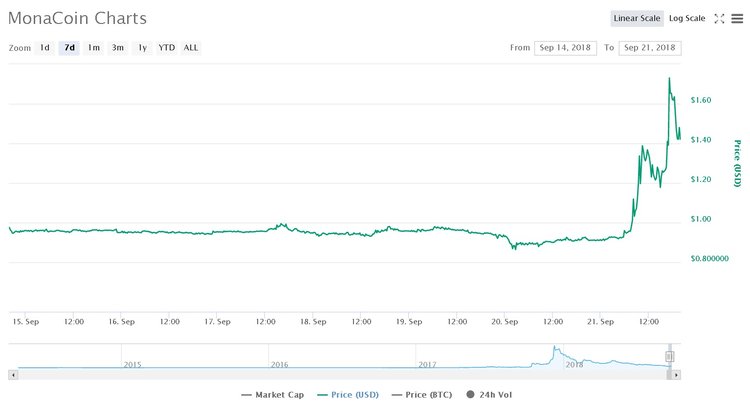The width and height of the screenshot is (750, 403).
Task: Click the $1.20 axis label
Action: [x=701, y=179]
